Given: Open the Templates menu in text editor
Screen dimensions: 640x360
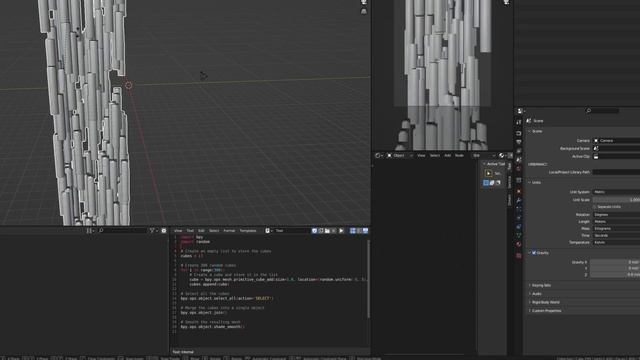Looking at the screenshot, I should coord(248,231).
